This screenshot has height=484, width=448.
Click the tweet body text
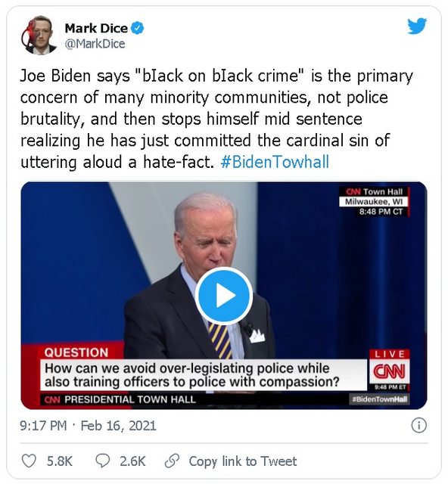216,119
